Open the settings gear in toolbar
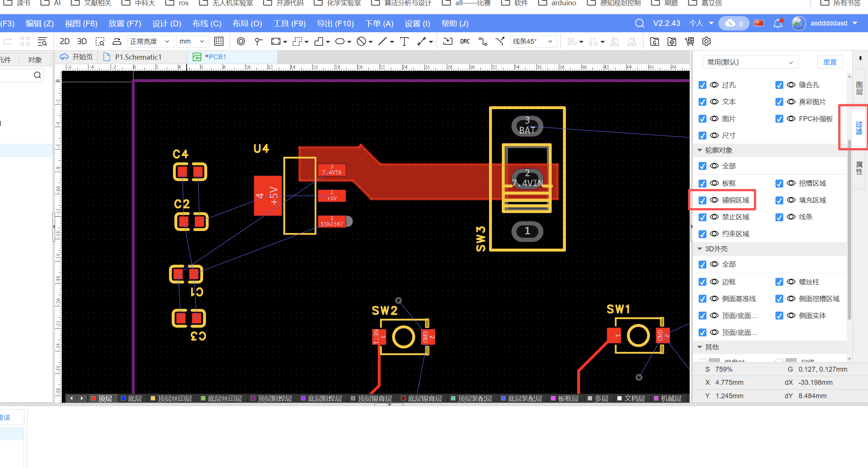Image resolution: width=868 pixels, height=468 pixels. point(706,41)
